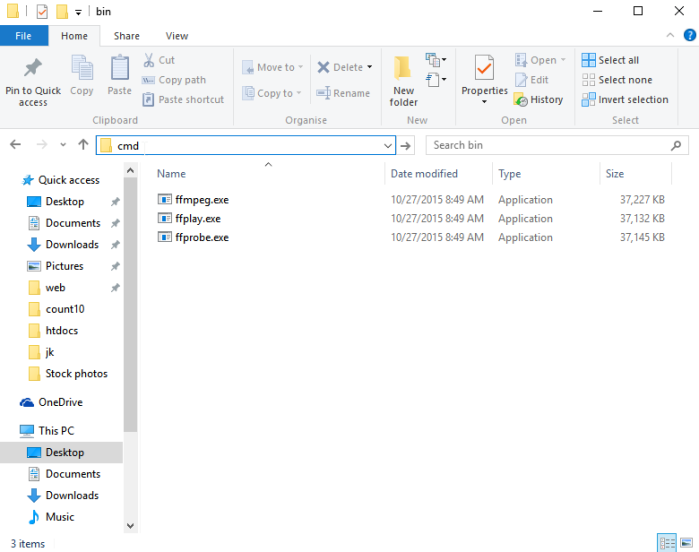Click the Search bin field
Viewport: 699px width, 552px height.
pyautogui.click(x=557, y=145)
